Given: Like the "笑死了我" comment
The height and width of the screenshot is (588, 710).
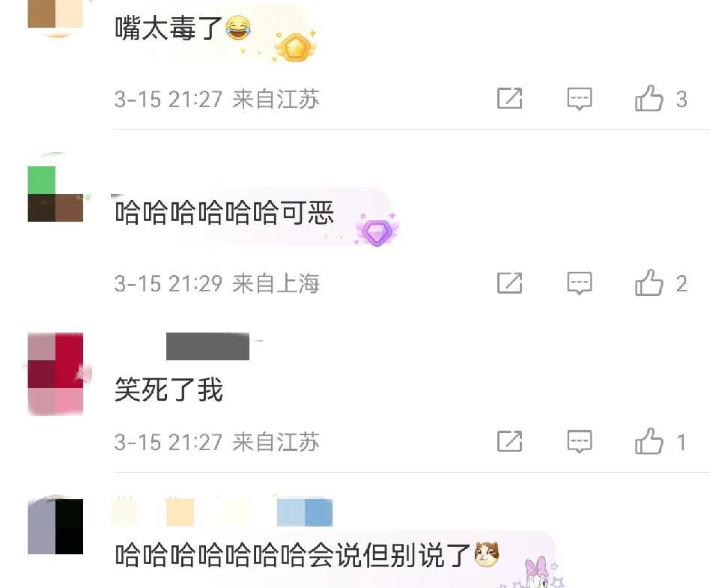Looking at the screenshot, I should (x=649, y=442).
